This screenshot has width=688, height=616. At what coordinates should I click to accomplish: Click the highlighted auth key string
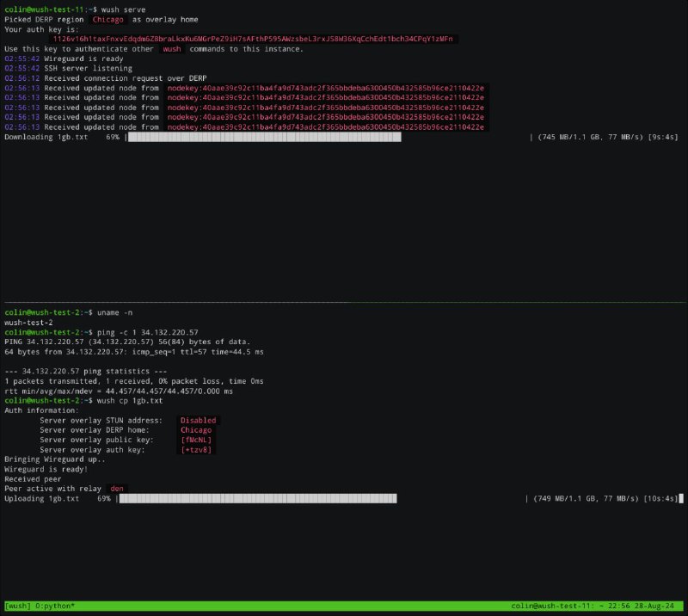(x=255, y=40)
